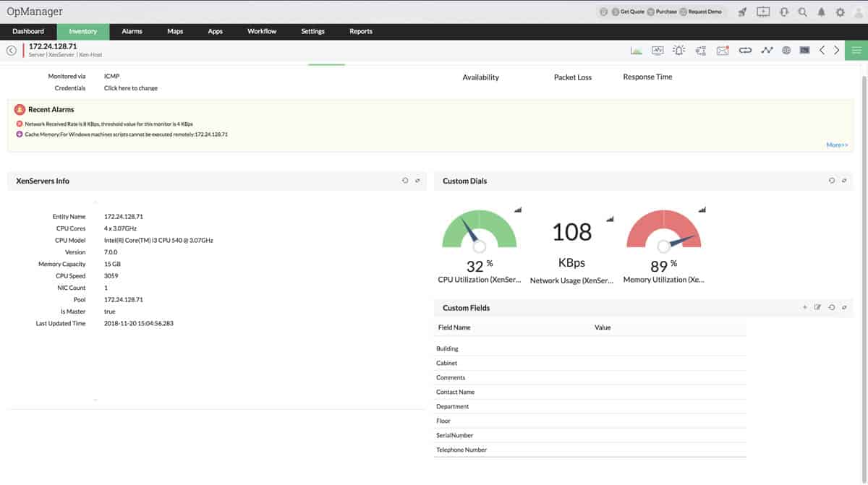The width and height of the screenshot is (868, 485).
Task: Go to next device with right chevron
Action: pos(837,50)
